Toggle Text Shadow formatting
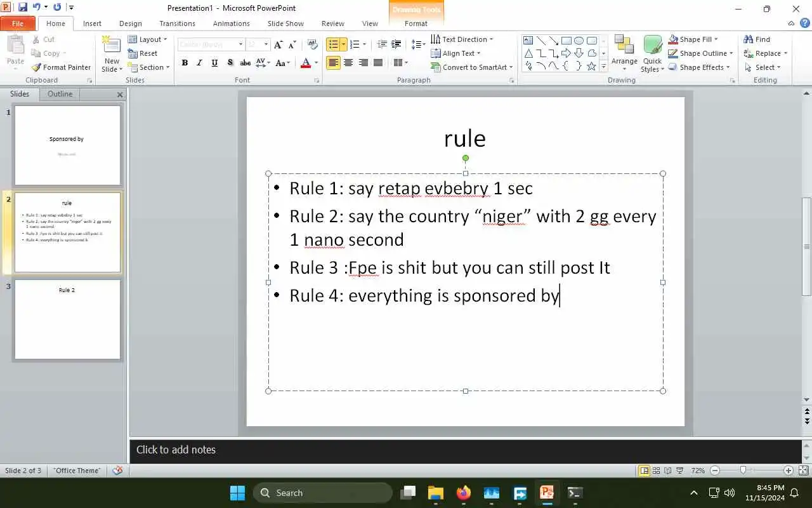This screenshot has width=812, height=508. pyautogui.click(x=230, y=63)
